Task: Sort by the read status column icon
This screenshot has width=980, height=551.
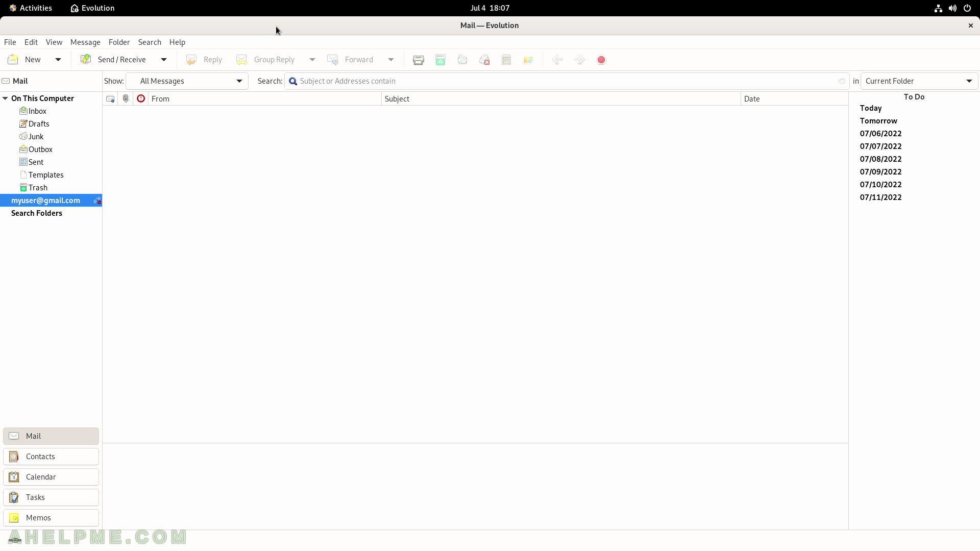Action: (110, 99)
